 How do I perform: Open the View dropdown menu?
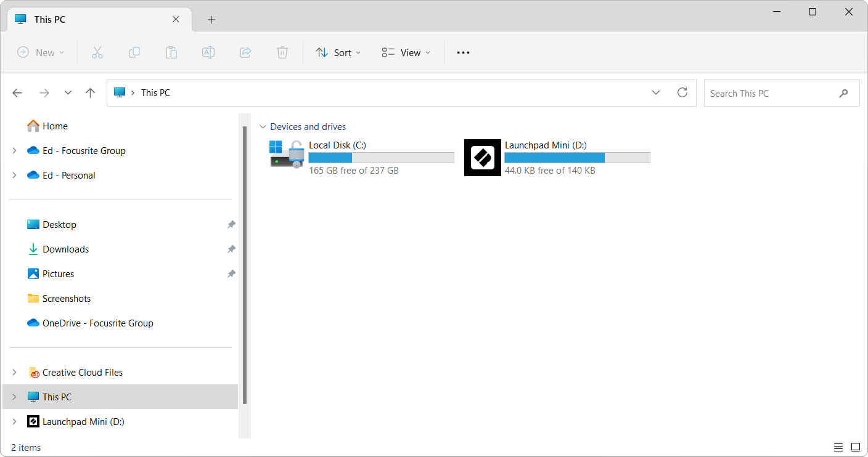(x=406, y=52)
